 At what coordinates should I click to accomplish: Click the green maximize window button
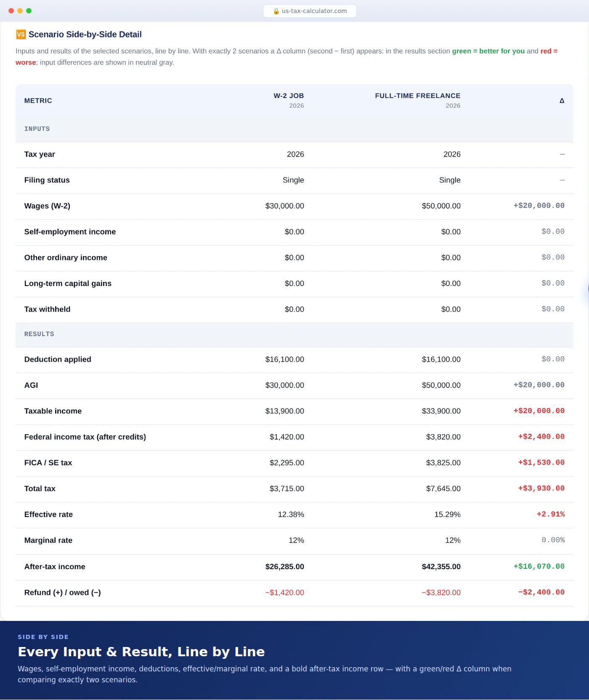click(x=29, y=11)
